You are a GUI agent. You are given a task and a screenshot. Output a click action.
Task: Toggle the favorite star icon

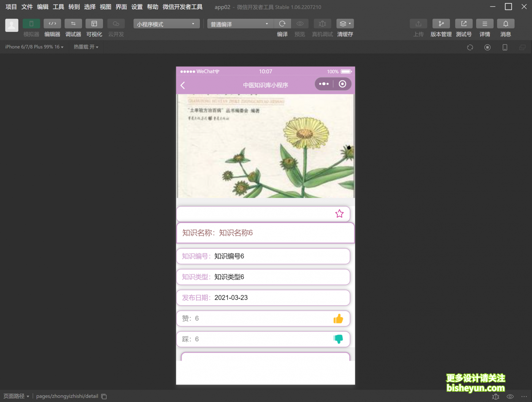pos(339,214)
